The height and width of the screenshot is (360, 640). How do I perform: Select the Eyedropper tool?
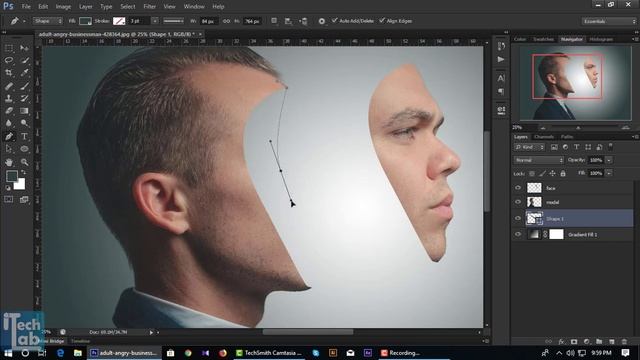click(x=24, y=73)
